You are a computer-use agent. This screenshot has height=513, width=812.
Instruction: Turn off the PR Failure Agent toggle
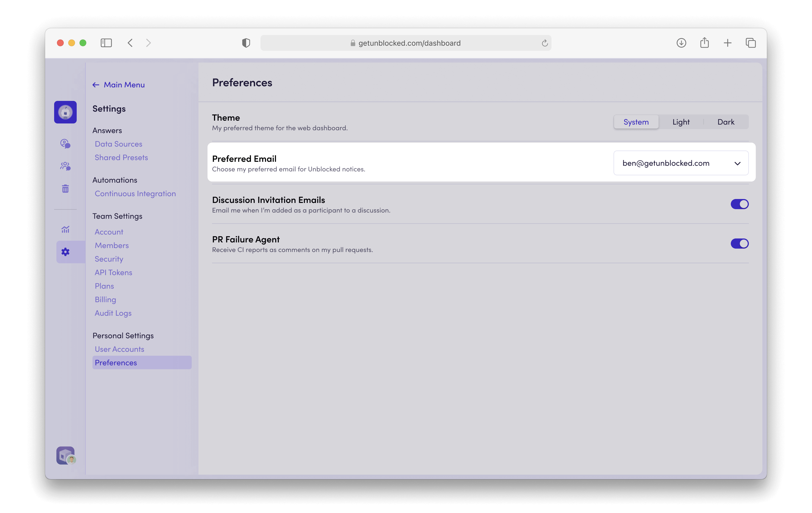point(740,244)
